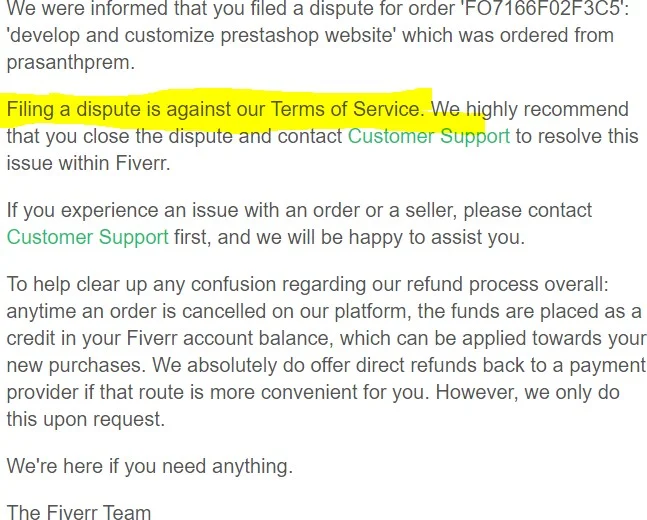Click 'If you experience an issue' sentence start

coord(120,211)
